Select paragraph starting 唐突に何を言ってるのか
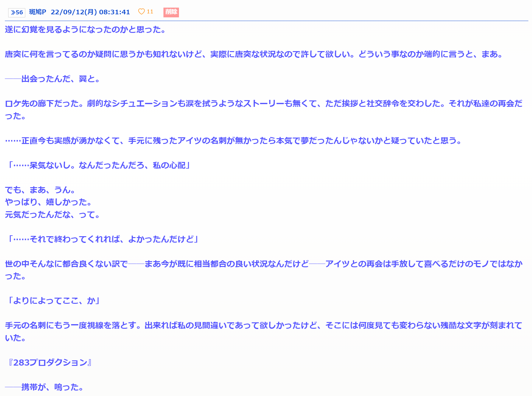The height and width of the screenshot is (396, 532). 254,54
